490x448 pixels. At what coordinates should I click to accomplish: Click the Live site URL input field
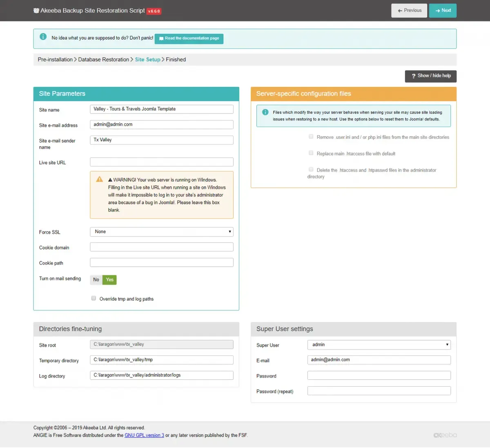click(x=162, y=162)
